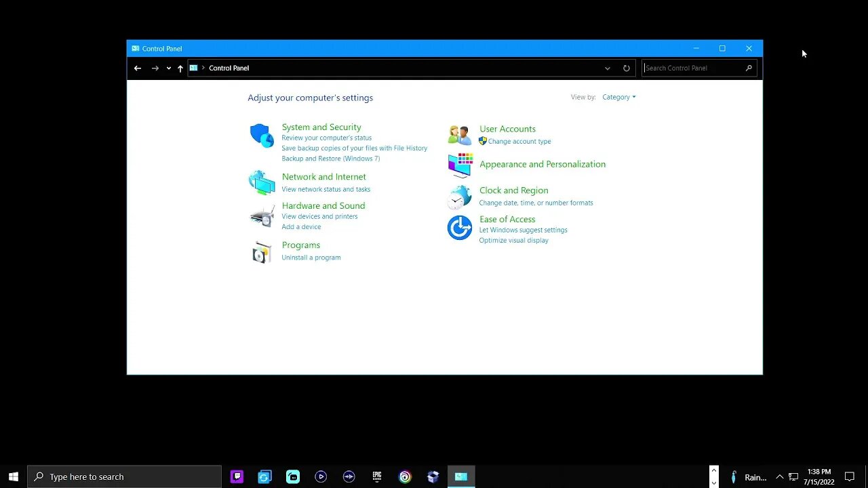Image resolution: width=868 pixels, height=488 pixels.
Task: Click View network status and tasks
Action: (x=326, y=189)
